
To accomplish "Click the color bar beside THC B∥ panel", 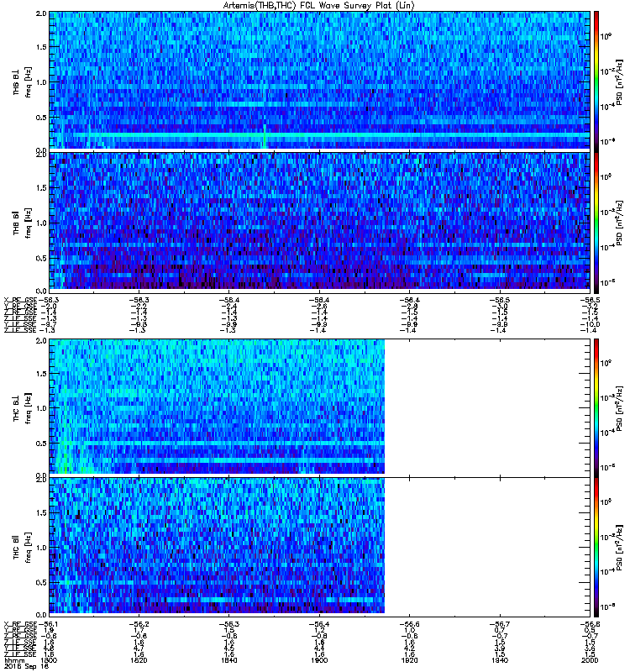I will pos(596,548).
